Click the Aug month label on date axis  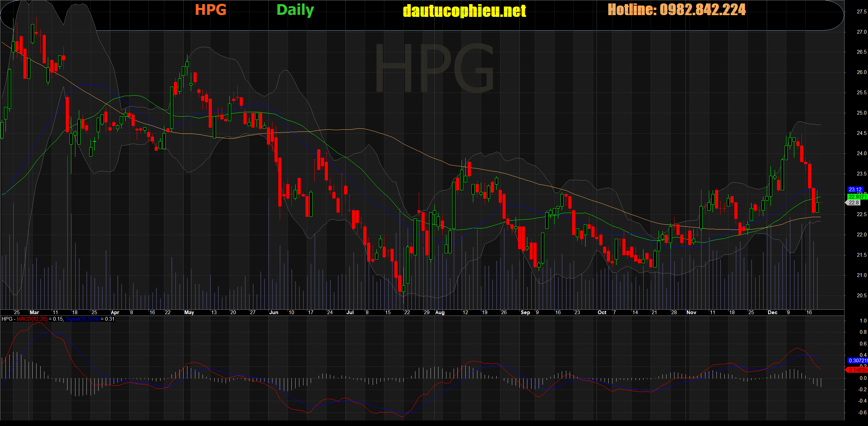tap(440, 312)
